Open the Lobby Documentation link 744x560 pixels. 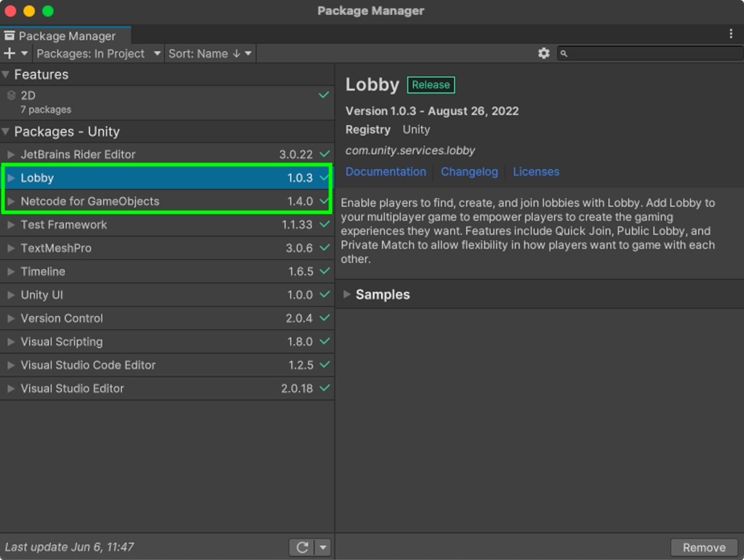tap(386, 172)
